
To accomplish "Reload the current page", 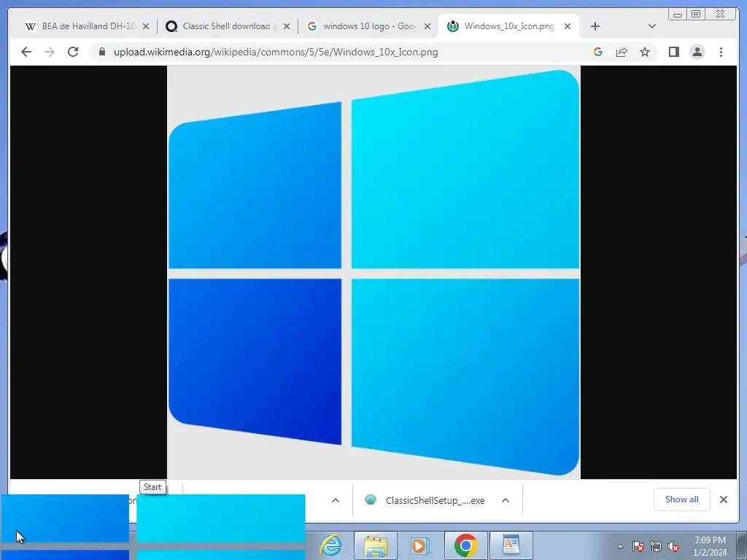I will coord(73,52).
